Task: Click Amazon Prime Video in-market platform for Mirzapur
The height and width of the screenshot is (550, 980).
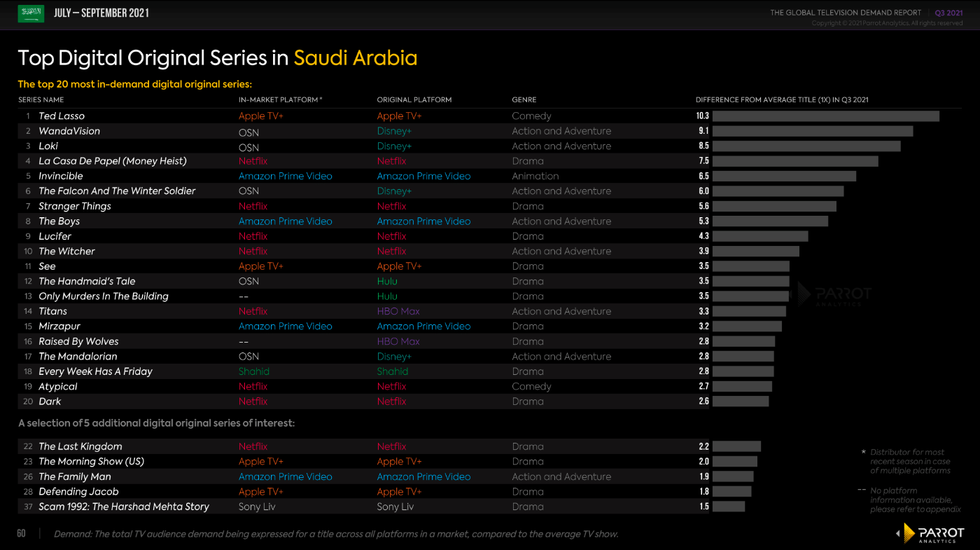Action: pos(286,326)
